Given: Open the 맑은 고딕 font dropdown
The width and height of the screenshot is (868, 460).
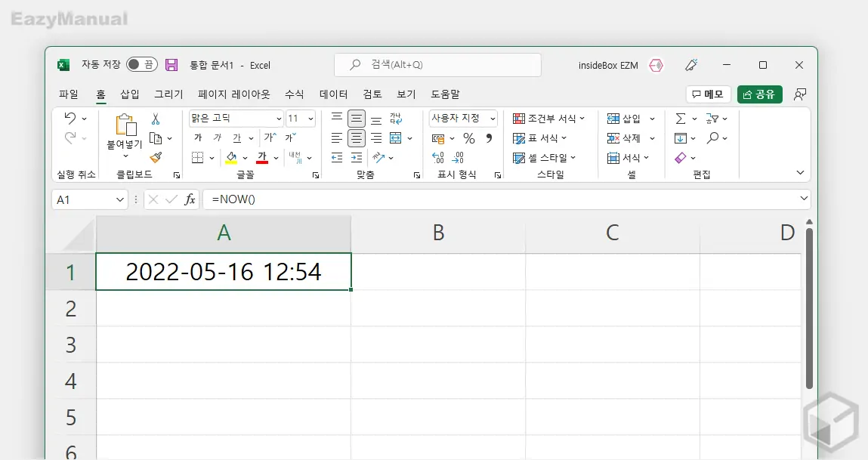Looking at the screenshot, I should coord(235,118).
